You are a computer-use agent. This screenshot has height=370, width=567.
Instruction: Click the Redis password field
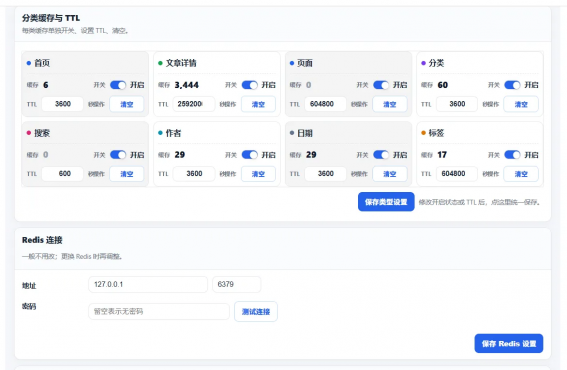click(x=159, y=311)
